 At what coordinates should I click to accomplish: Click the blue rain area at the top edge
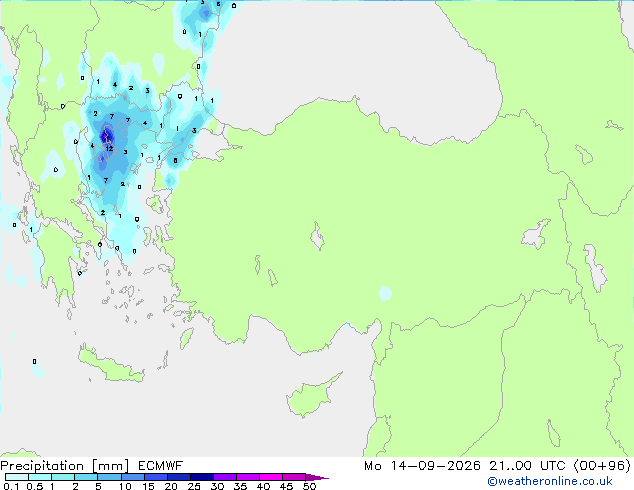(x=205, y=14)
